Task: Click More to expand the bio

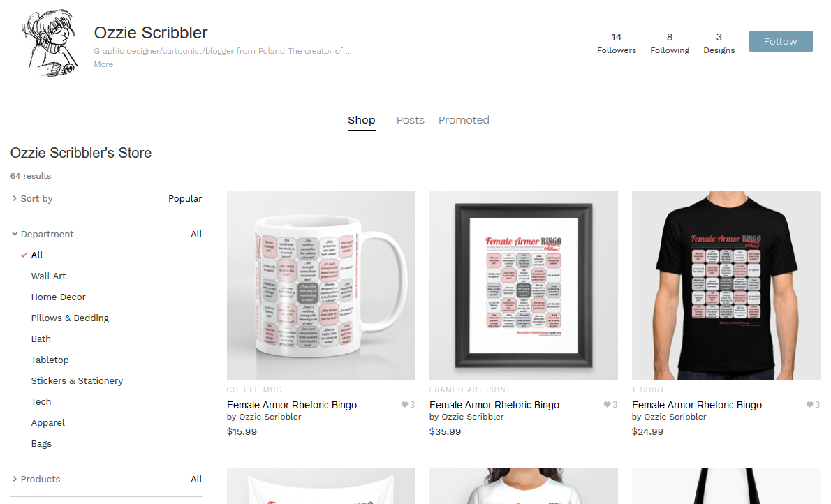Action: point(103,64)
